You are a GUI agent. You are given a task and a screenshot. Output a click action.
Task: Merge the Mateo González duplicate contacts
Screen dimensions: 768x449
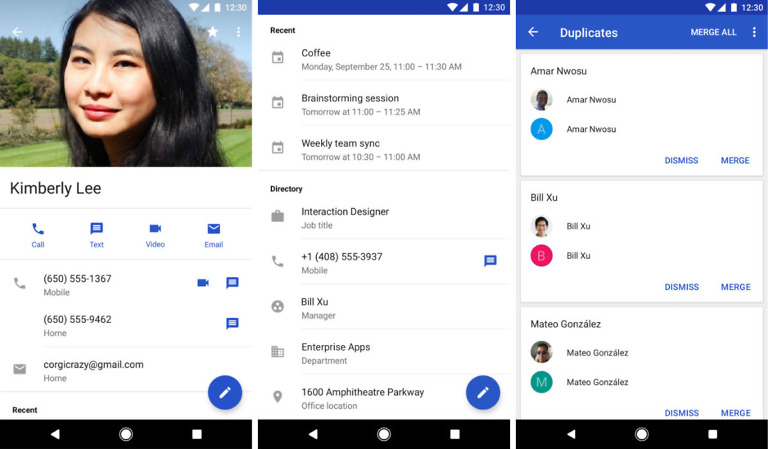pos(735,413)
